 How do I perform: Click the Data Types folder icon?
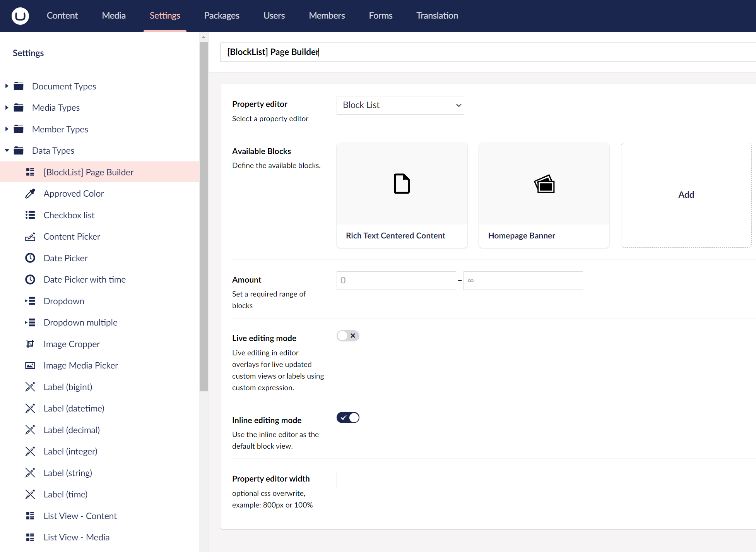[x=19, y=151]
